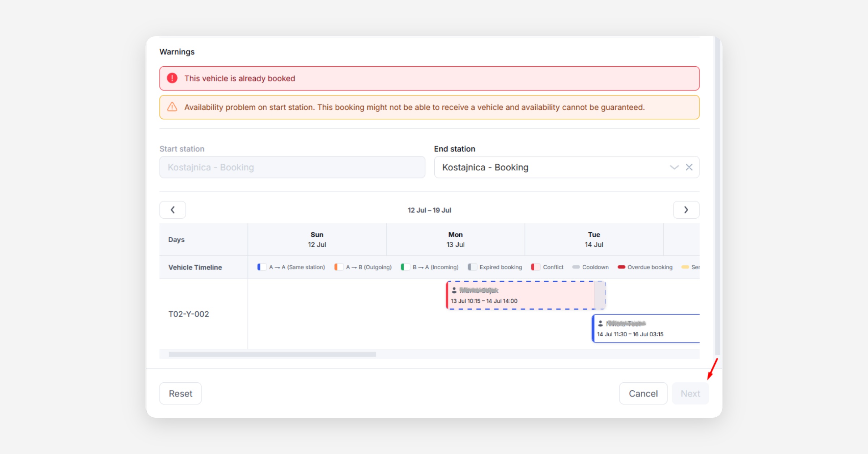Click the Start station label
The image size is (868, 454).
pos(182,149)
